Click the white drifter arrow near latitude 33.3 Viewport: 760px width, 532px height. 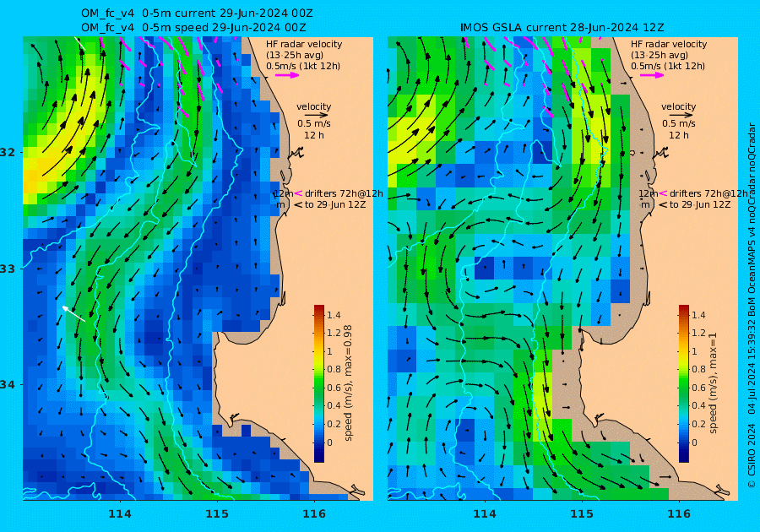point(73,313)
